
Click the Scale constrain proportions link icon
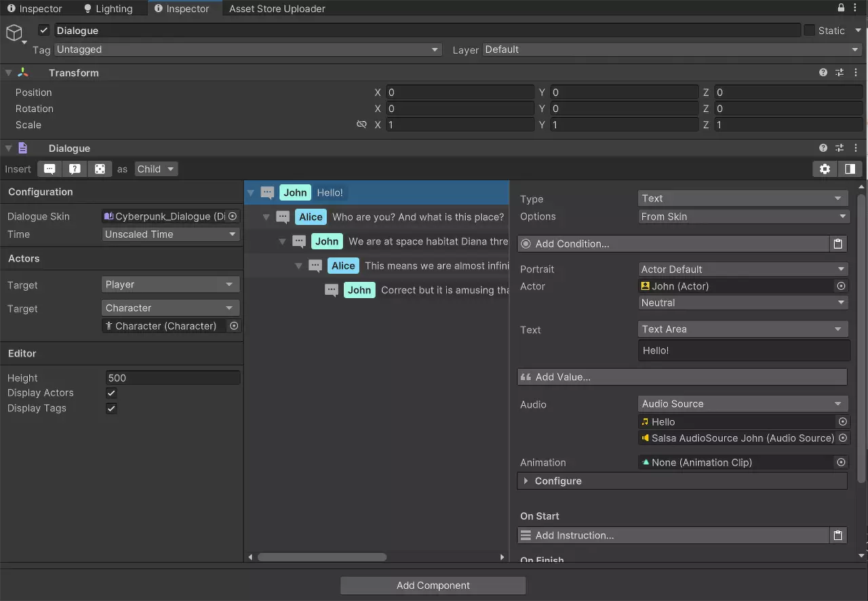[361, 125]
